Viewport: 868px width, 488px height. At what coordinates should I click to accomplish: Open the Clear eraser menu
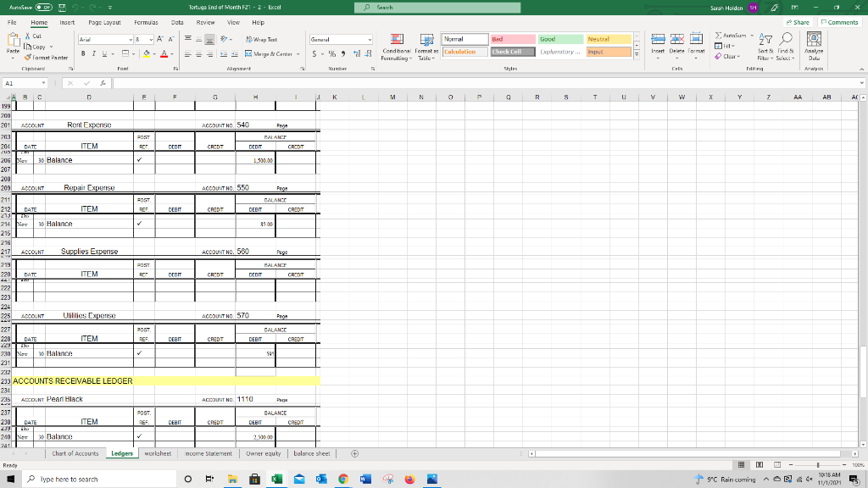(726, 57)
